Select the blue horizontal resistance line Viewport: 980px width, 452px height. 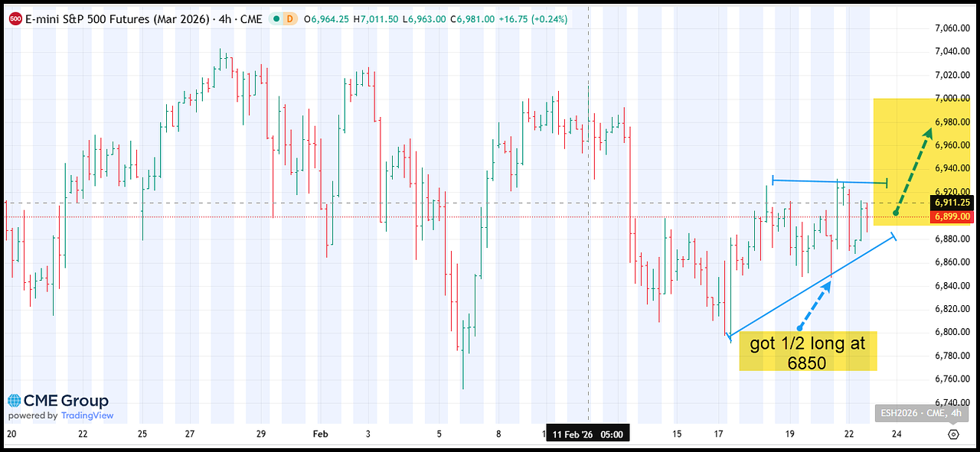tap(829, 181)
